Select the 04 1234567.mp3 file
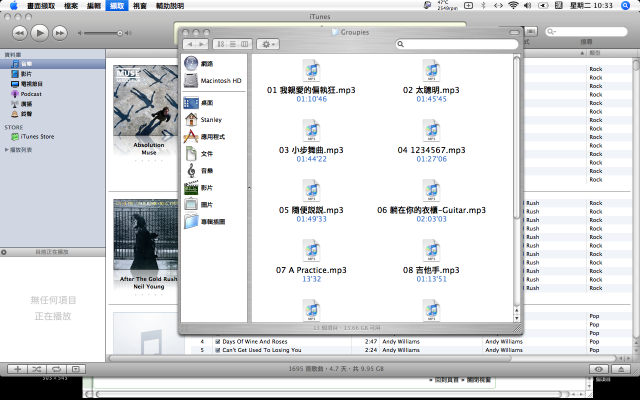This screenshot has height=400, width=640. [431, 140]
